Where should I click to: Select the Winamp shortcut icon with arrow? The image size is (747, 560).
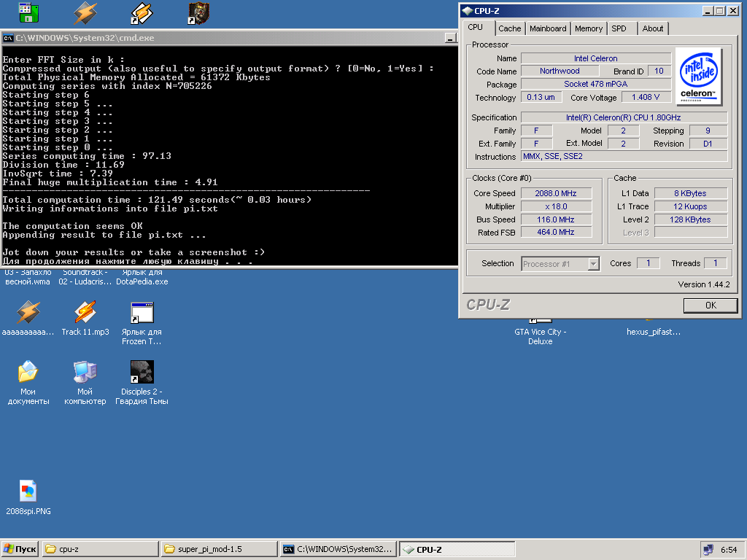tap(142, 13)
